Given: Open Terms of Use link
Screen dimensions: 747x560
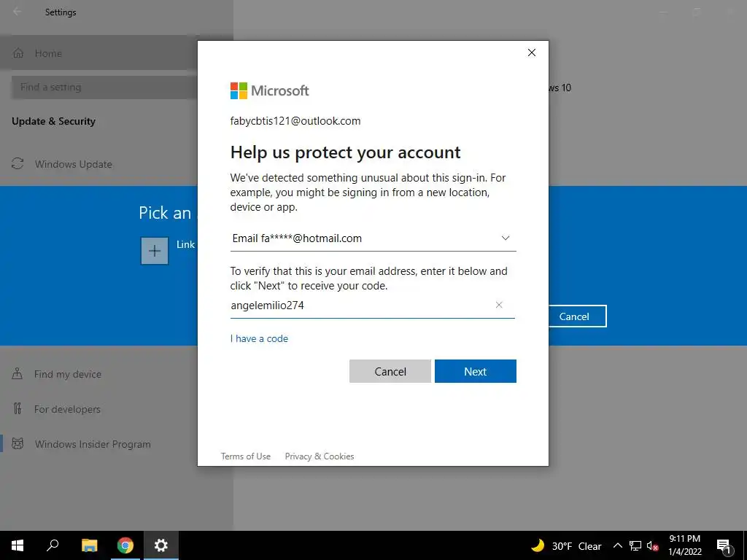Looking at the screenshot, I should coord(246,456).
